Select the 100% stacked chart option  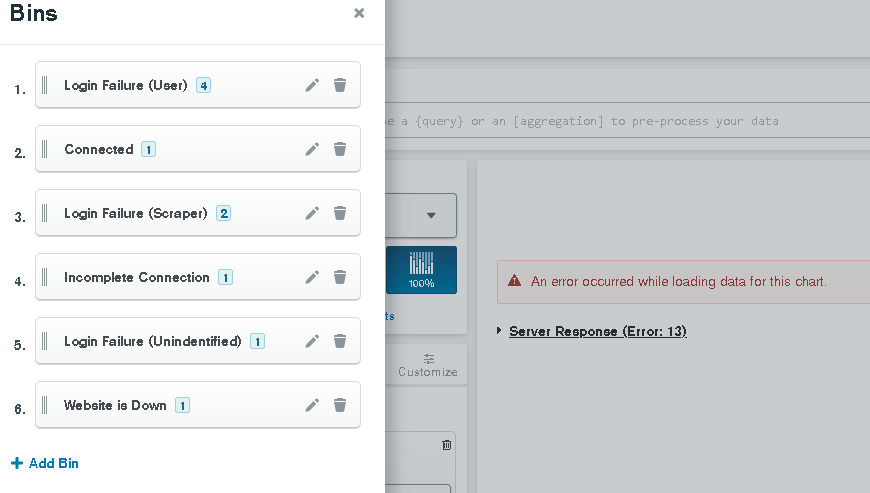pyautogui.click(x=421, y=270)
